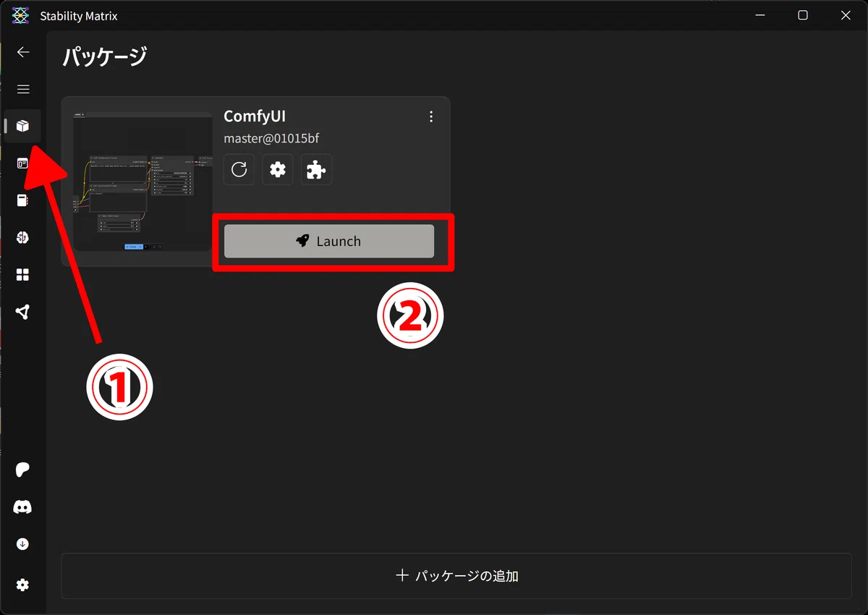The image size is (868, 615).
Task: Close the Stability Matrix window
Action: coord(846,15)
